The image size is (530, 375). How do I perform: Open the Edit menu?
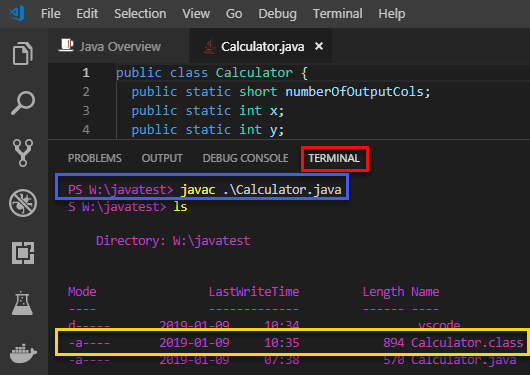87,14
